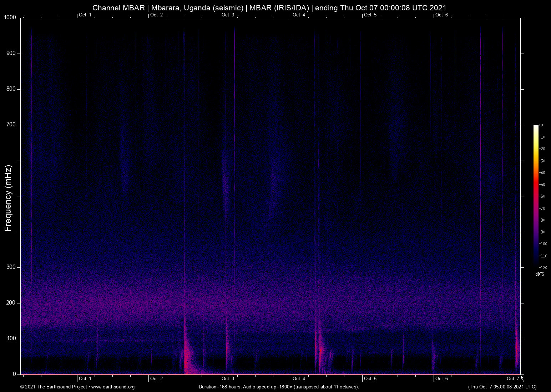The image size is (551, 392).
Task: Select the Oct 4 marker on upper timeline
Action: click(299, 15)
